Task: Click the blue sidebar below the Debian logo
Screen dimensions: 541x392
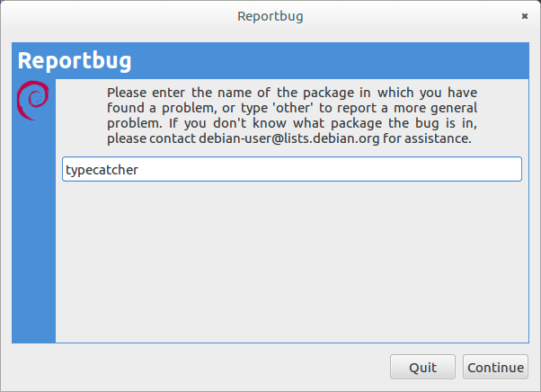Action: click(x=33, y=234)
